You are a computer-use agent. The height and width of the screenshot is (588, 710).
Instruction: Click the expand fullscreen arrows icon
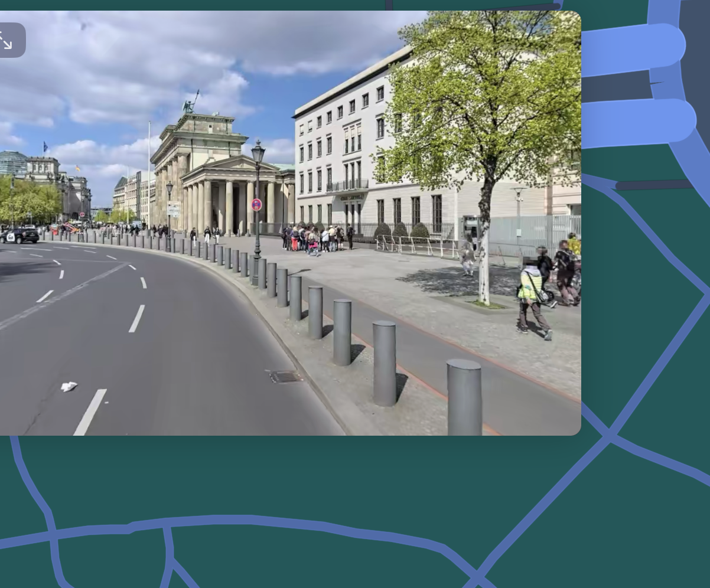click(x=6, y=40)
